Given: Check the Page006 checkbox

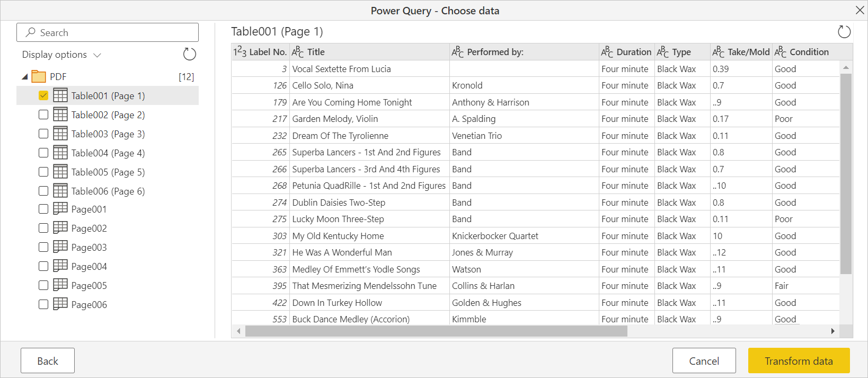Looking at the screenshot, I should coord(43,304).
